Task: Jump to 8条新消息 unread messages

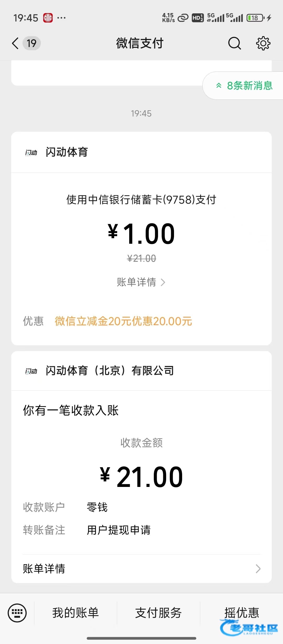Action: pyautogui.click(x=244, y=86)
